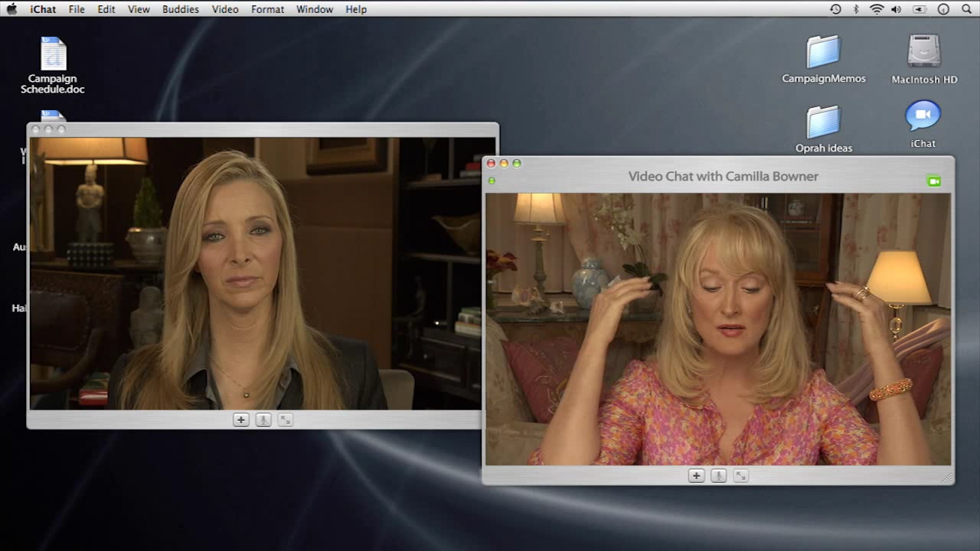Open the Edit menu
The width and height of the screenshot is (980, 551).
(106, 9)
